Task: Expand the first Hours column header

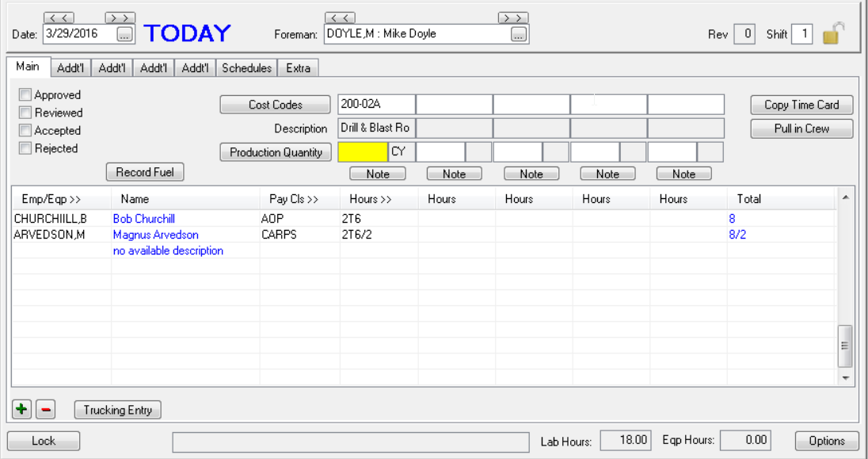Action: pos(369,199)
